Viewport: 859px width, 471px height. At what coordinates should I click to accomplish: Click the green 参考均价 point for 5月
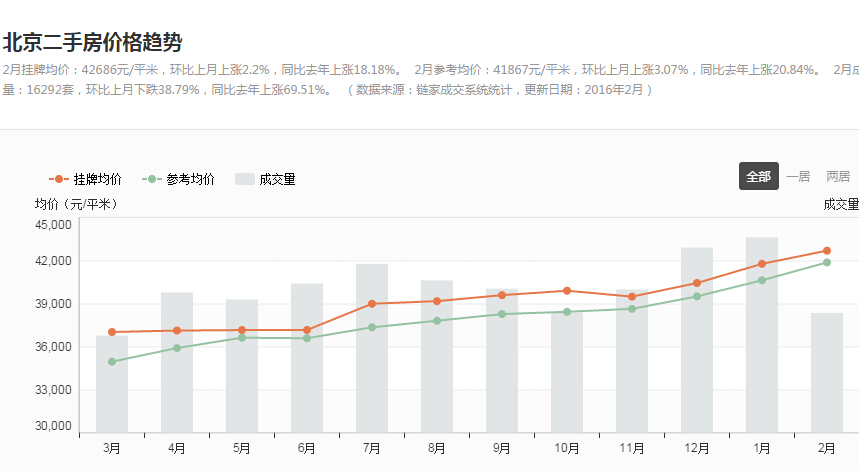tap(242, 338)
